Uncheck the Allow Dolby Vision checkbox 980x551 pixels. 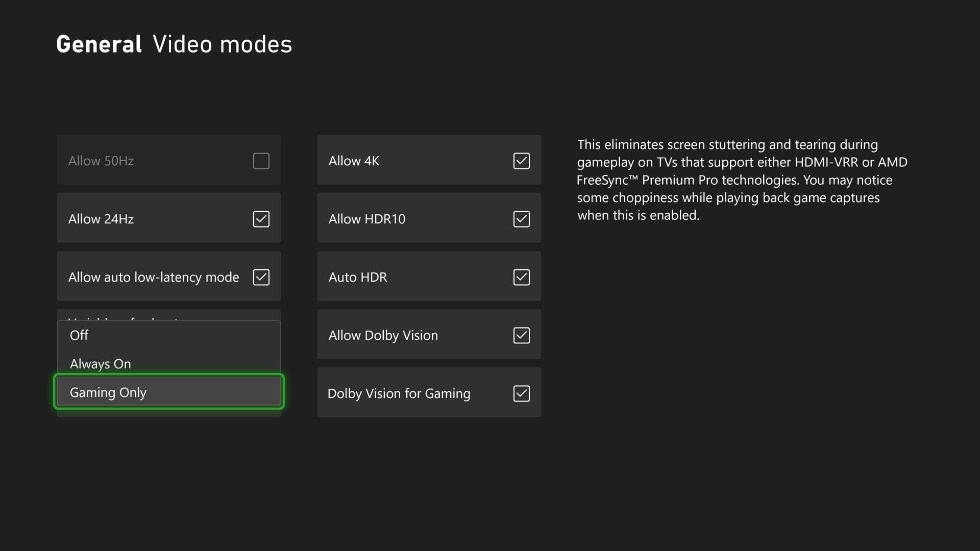click(521, 336)
